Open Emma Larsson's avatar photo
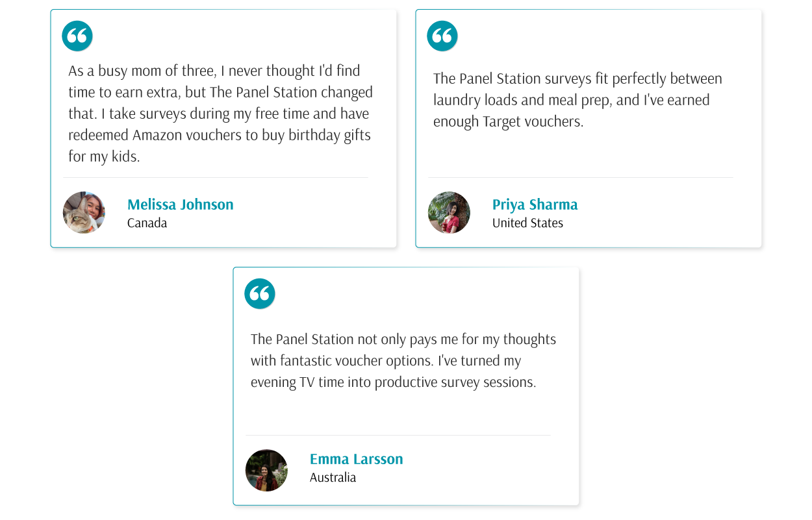 [266, 470]
